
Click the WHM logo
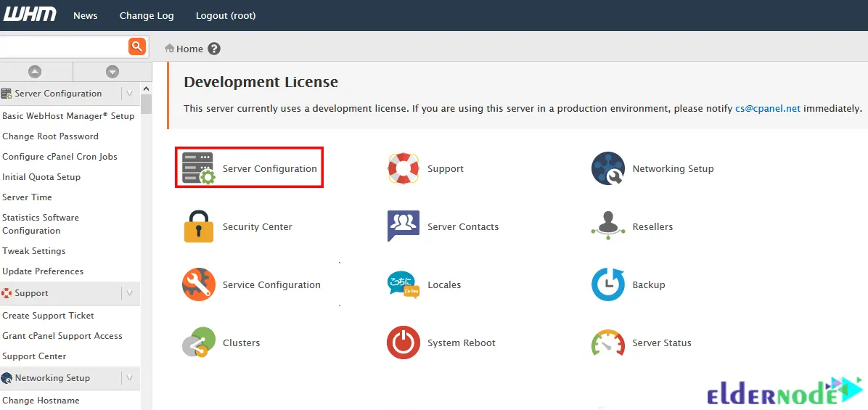click(x=29, y=14)
